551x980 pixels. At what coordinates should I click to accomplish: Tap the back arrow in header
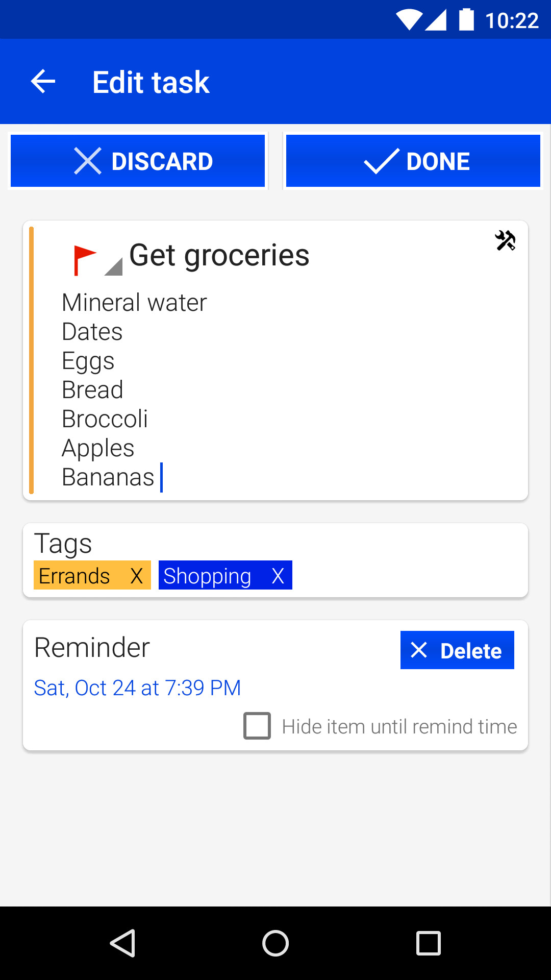43,82
